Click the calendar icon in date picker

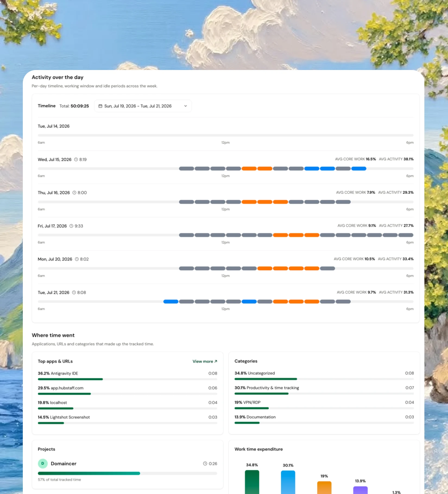pyautogui.click(x=100, y=106)
